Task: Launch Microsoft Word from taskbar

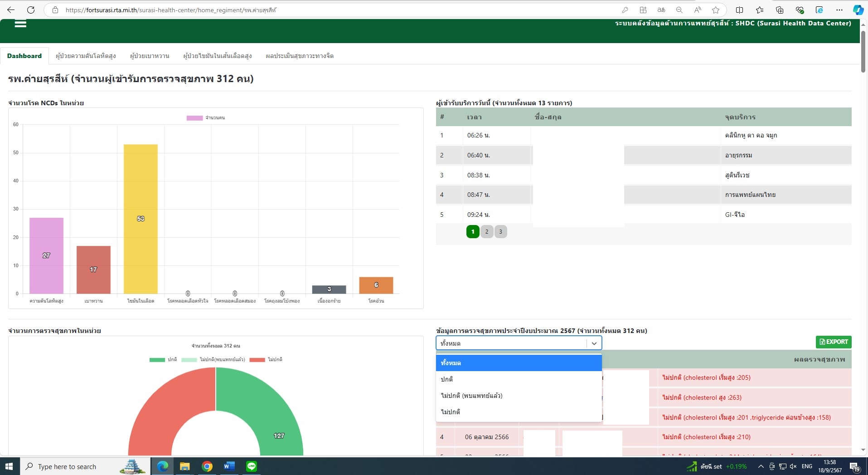Action: coord(229,466)
